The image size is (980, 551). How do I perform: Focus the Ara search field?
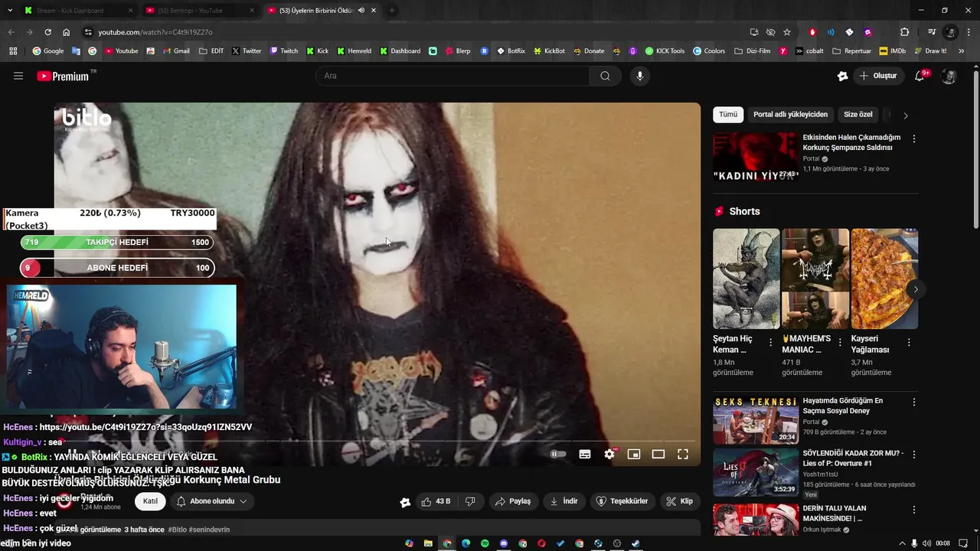tap(452, 76)
